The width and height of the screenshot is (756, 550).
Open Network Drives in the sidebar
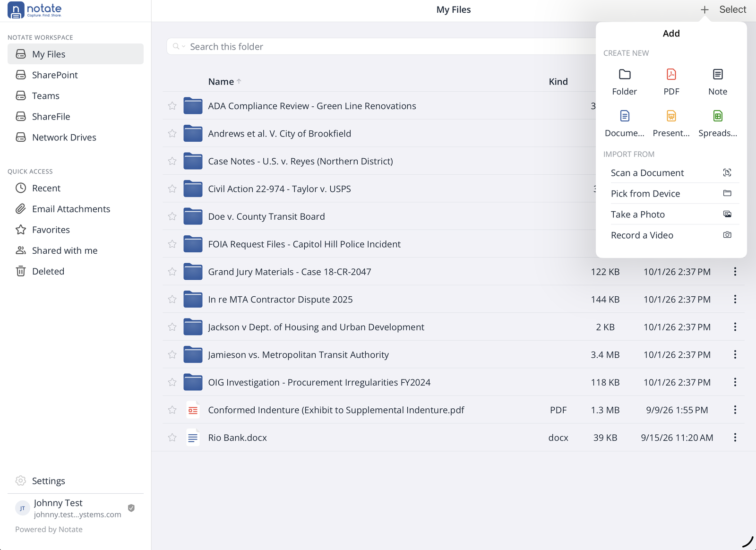76,137
